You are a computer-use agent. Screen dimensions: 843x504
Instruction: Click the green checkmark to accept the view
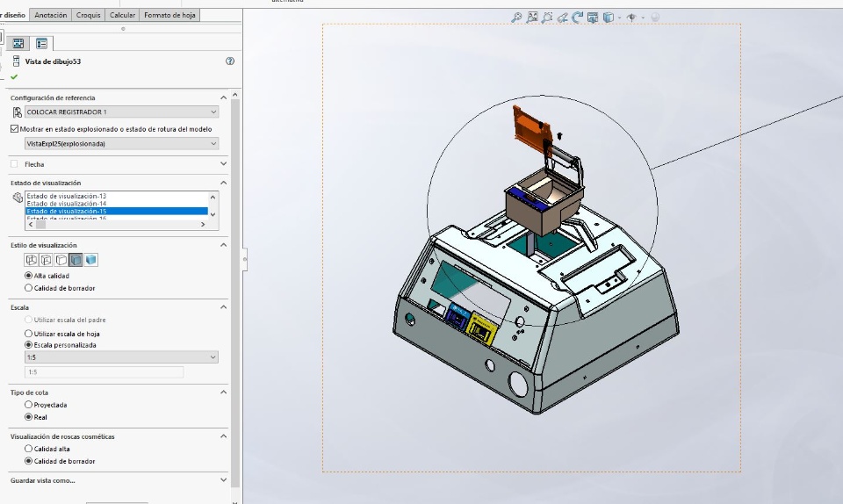[14, 77]
